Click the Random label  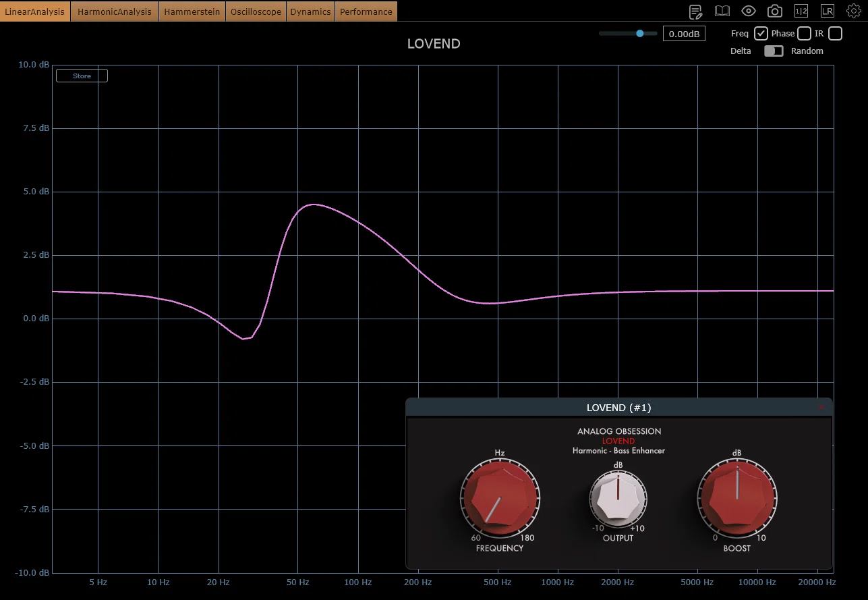(x=807, y=51)
